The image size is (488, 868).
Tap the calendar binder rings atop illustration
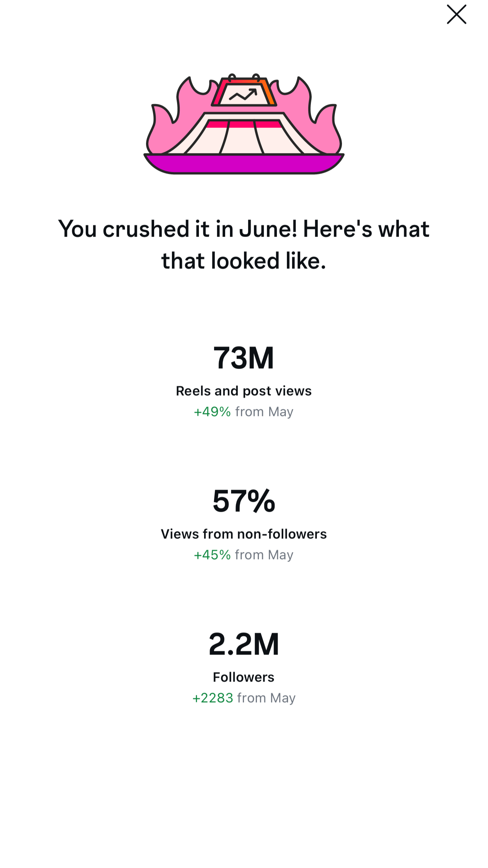click(244, 77)
